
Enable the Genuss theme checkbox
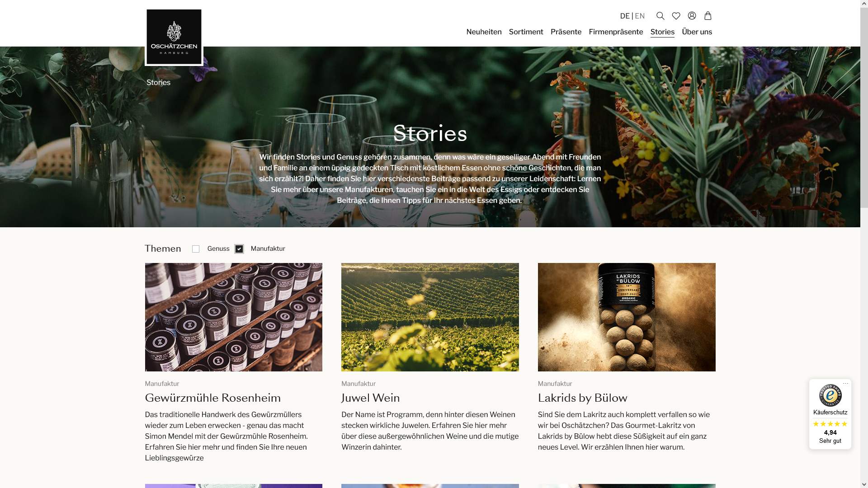coord(196,249)
